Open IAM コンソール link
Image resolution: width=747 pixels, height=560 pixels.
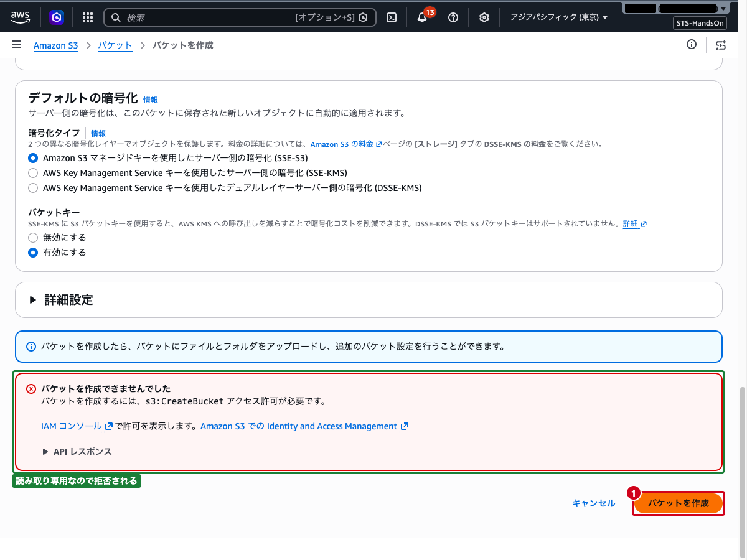pyautogui.click(x=77, y=426)
